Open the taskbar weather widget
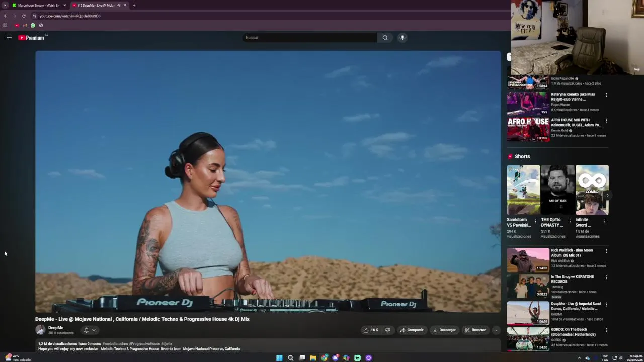Image resolution: width=644 pixels, height=362 pixels. pos(18,358)
